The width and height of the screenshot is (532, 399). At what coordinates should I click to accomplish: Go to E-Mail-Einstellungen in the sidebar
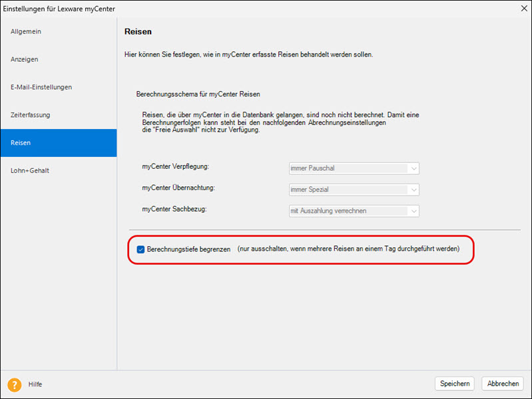pos(41,87)
